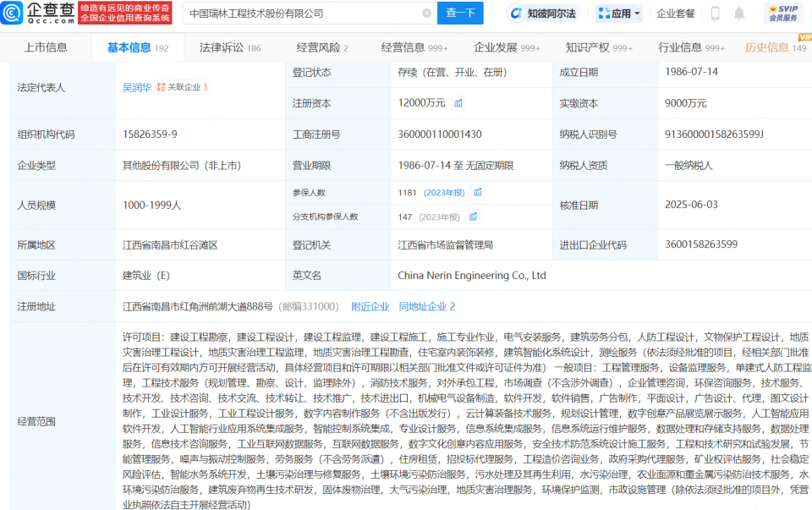
Task: Switch to 法律诉讼 tab
Action: pyautogui.click(x=230, y=47)
